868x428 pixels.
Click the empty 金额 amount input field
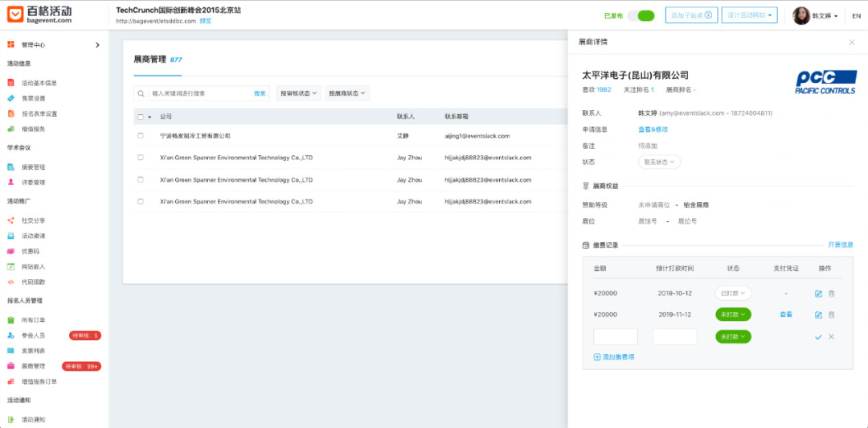click(x=616, y=336)
